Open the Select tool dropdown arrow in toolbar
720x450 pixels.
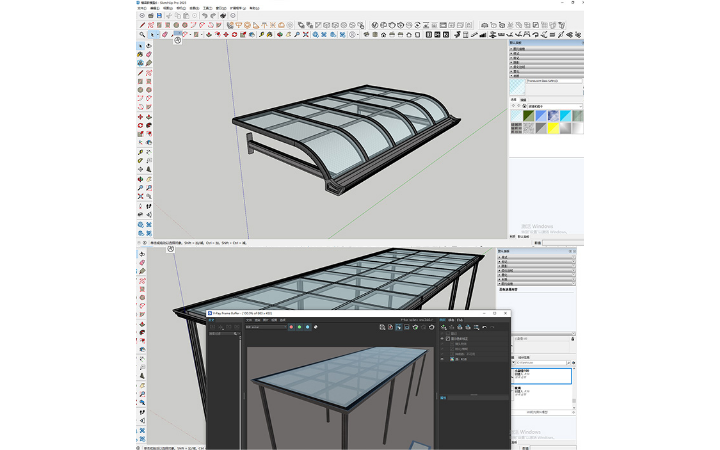[158, 34]
